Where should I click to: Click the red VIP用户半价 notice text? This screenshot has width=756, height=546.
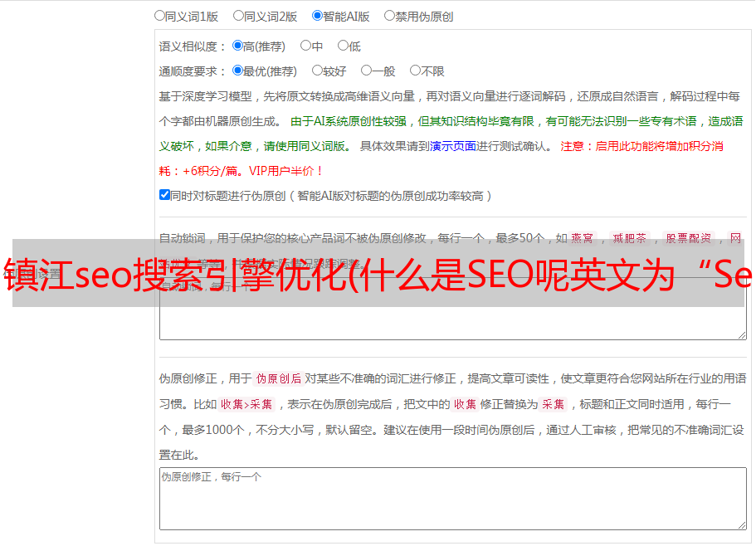[x=285, y=171]
